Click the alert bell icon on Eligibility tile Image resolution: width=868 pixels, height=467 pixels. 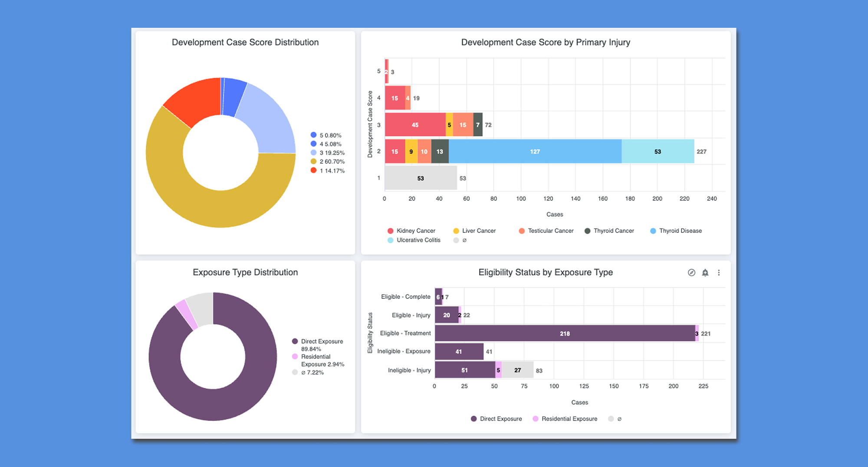705,272
